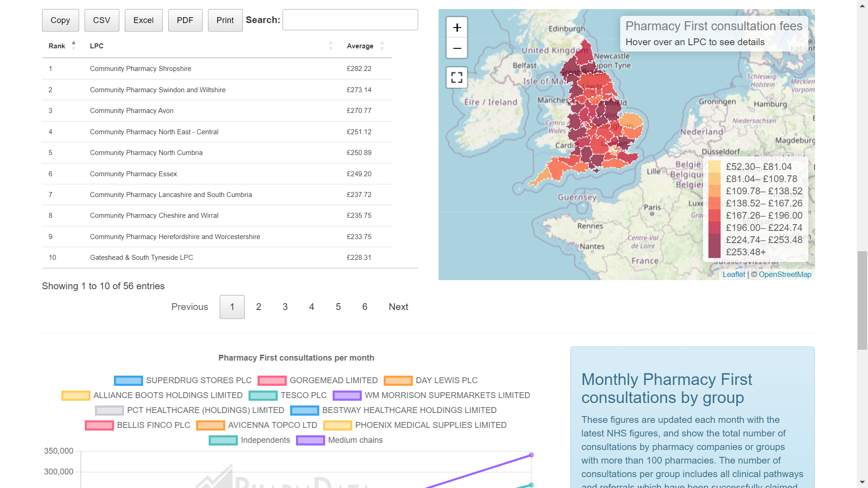The width and height of the screenshot is (868, 488).
Task: Click the GORGEMEAD LIMITED legend color swatch
Action: point(272,380)
